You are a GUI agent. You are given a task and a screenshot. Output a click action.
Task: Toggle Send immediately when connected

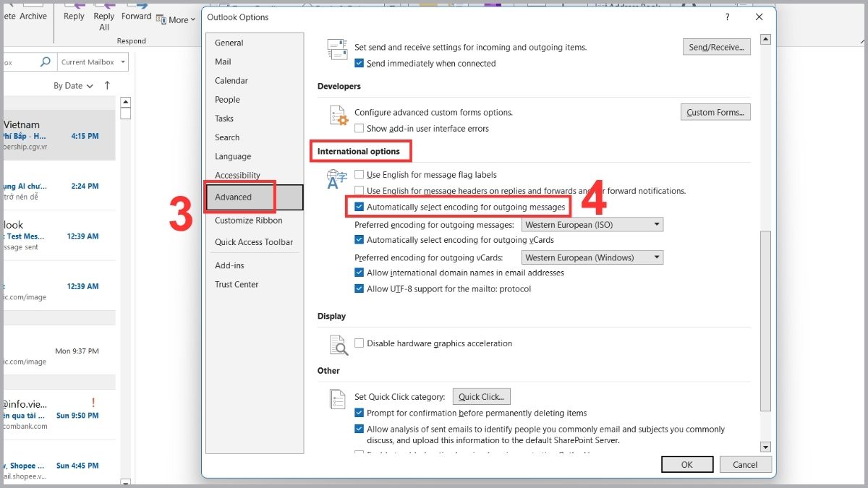pyautogui.click(x=359, y=64)
